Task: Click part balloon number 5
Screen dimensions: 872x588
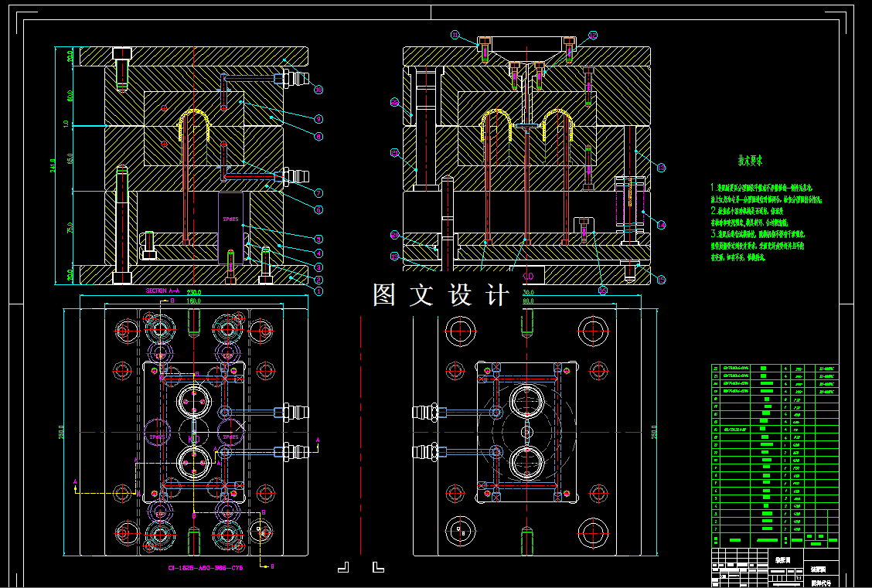Action: coord(318,240)
